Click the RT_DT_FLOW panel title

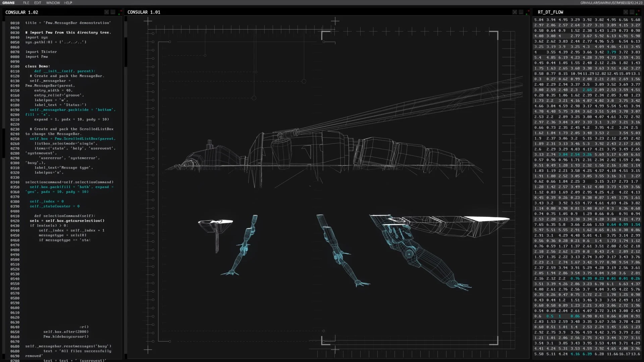click(x=550, y=12)
